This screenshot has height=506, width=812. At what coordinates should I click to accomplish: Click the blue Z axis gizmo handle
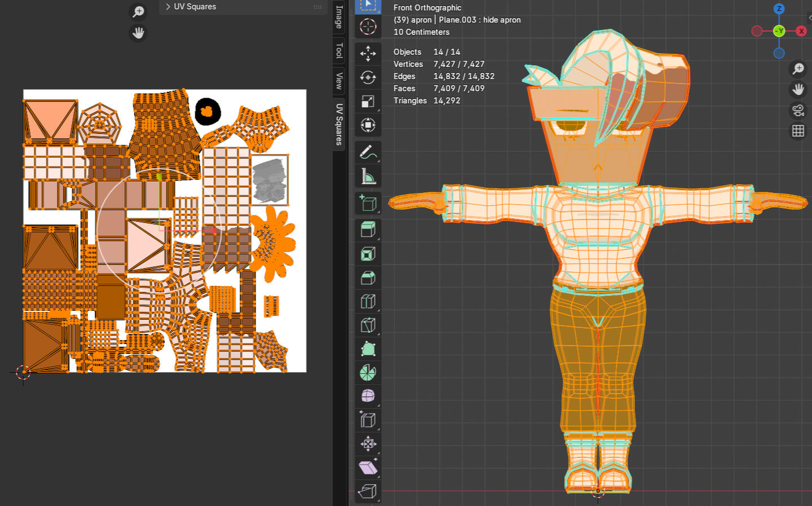click(x=779, y=8)
